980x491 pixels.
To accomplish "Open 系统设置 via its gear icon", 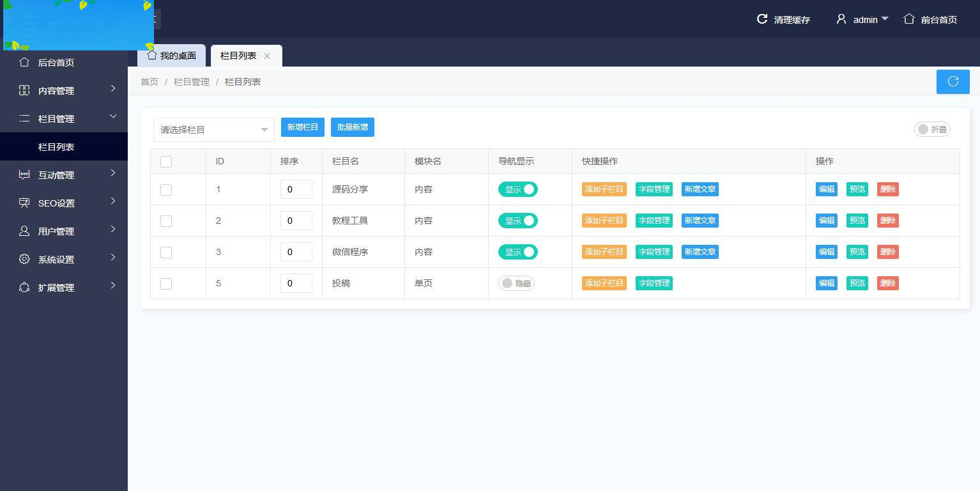I will click(x=24, y=259).
